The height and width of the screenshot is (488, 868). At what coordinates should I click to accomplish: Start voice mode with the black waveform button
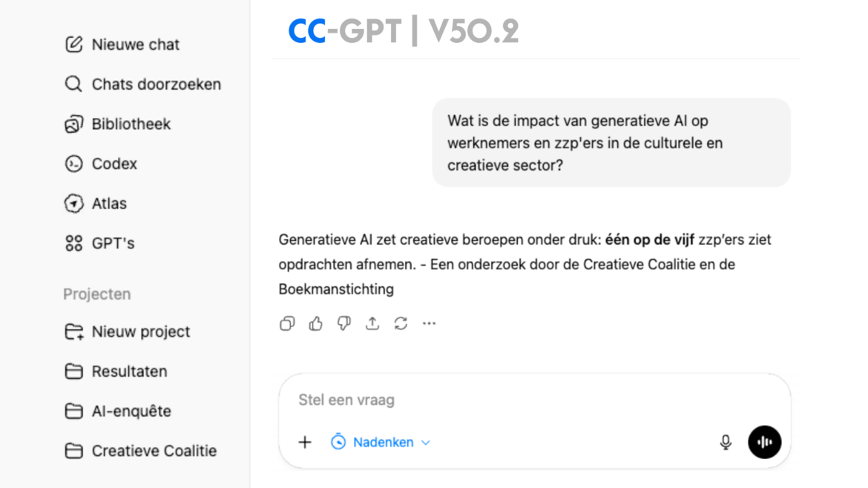764,442
